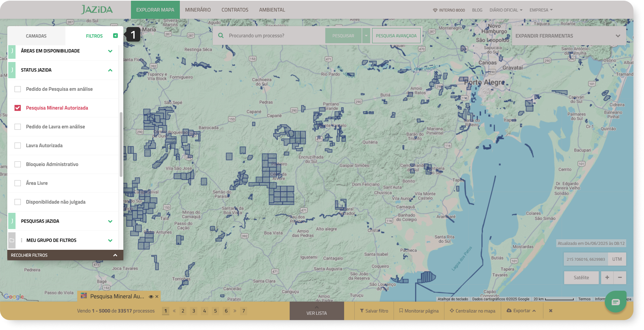Check Disponibilidade não julgada
The image size is (644, 330).
click(x=18, y=202)
